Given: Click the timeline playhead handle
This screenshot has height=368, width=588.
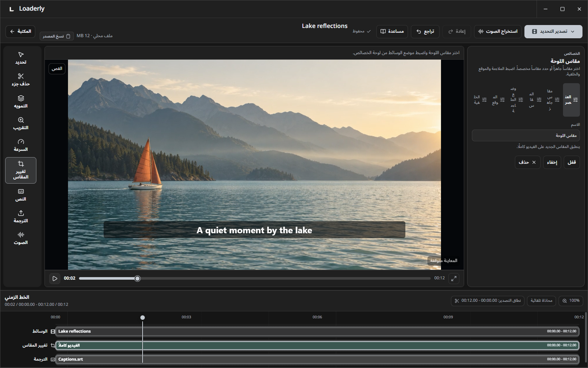Looking at the screenshot, I should 143,318.
